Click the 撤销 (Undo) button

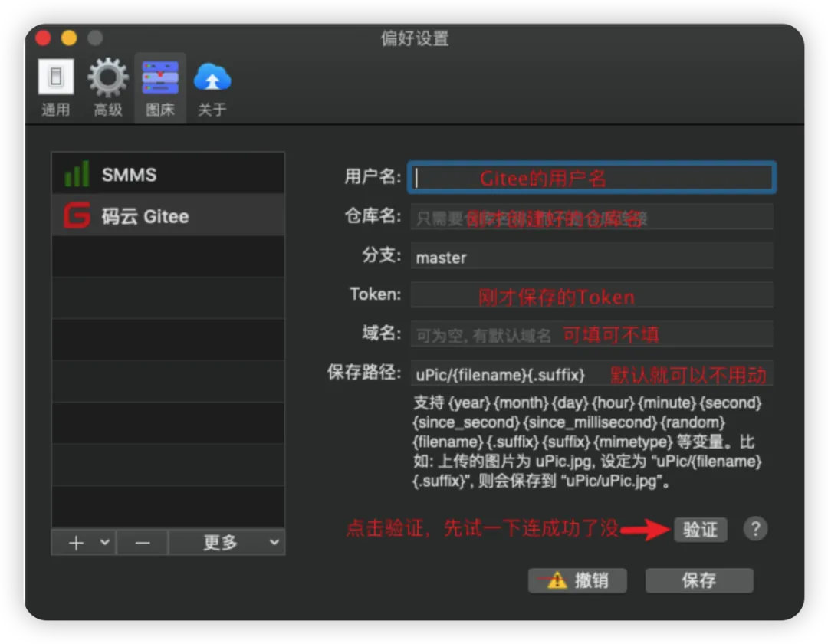[577, 580]
